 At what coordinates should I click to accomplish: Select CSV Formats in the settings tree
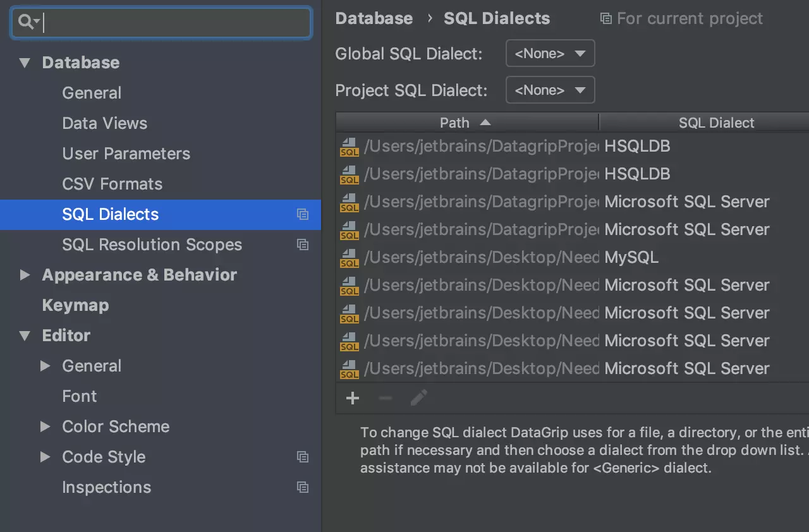point(112,184)
